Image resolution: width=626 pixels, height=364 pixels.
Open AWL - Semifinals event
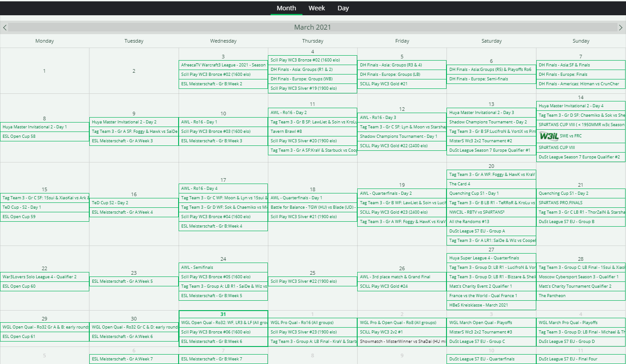(197, 268)
